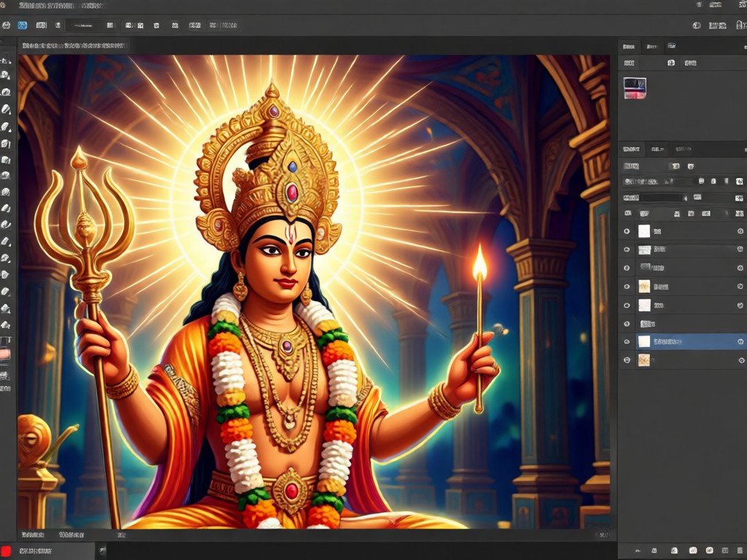Click the pink foreground color swatch in the left toolbar
The image size is (747, 560).
5,355
